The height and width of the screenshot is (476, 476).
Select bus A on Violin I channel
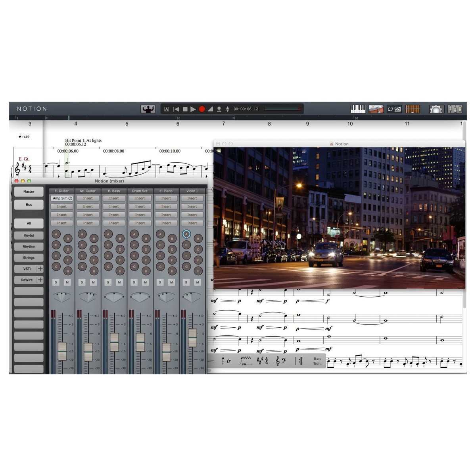click(186, 234)
